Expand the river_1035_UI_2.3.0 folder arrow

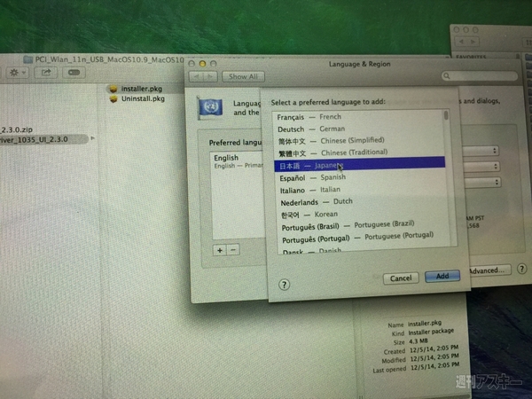pos(92,138)
